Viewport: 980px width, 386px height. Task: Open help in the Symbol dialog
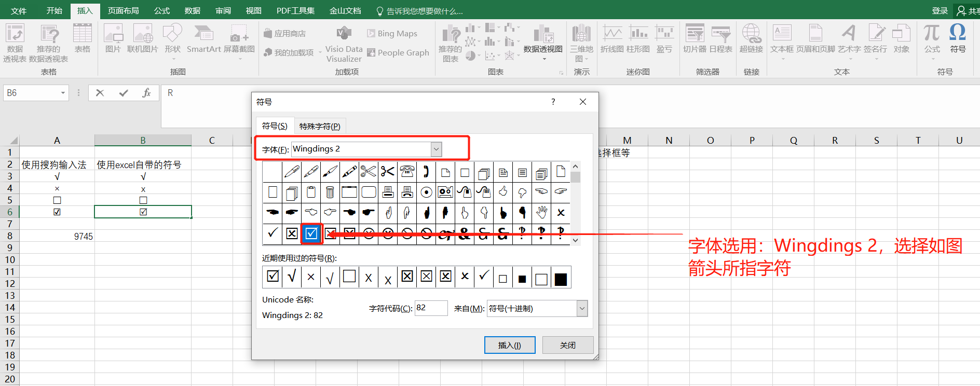point(553,102)
